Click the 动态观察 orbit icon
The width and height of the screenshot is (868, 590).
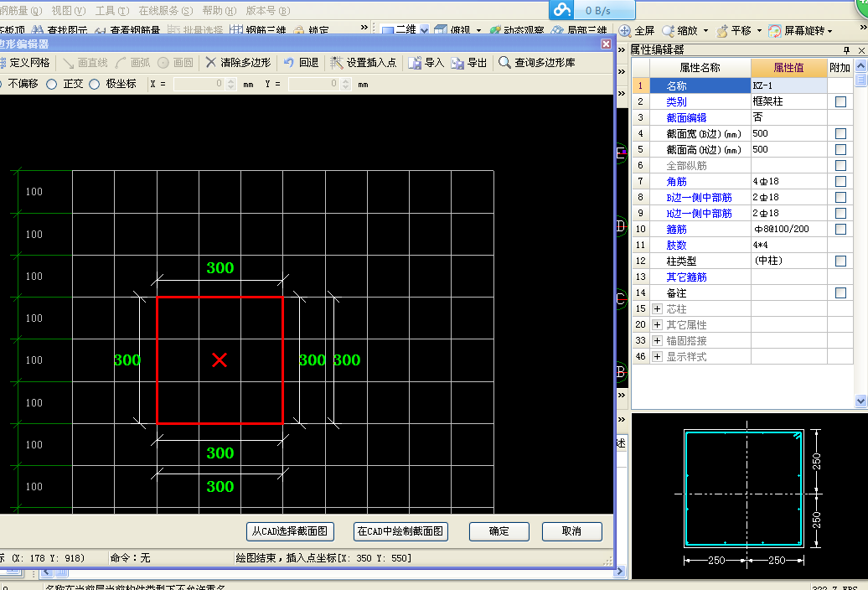(495, 30)
